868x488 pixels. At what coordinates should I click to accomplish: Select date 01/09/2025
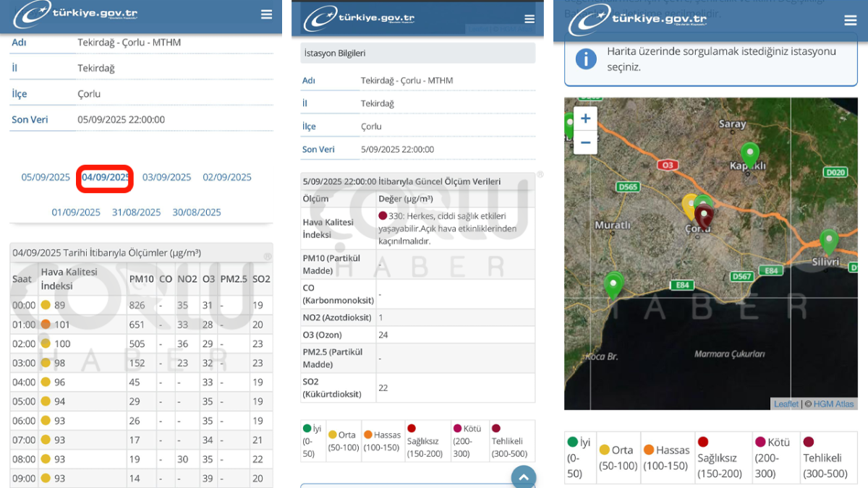[76, 212]
